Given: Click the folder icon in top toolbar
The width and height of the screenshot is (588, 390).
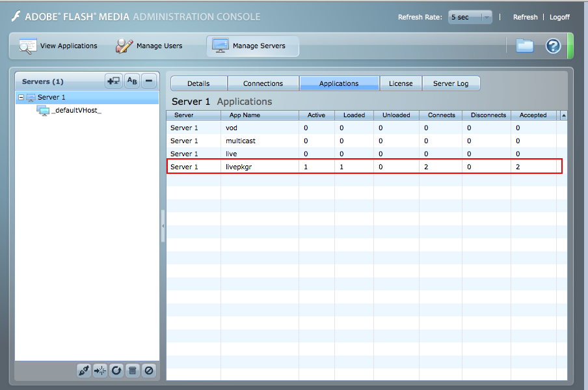Looking at the screenshot, I should pos(525,46).
